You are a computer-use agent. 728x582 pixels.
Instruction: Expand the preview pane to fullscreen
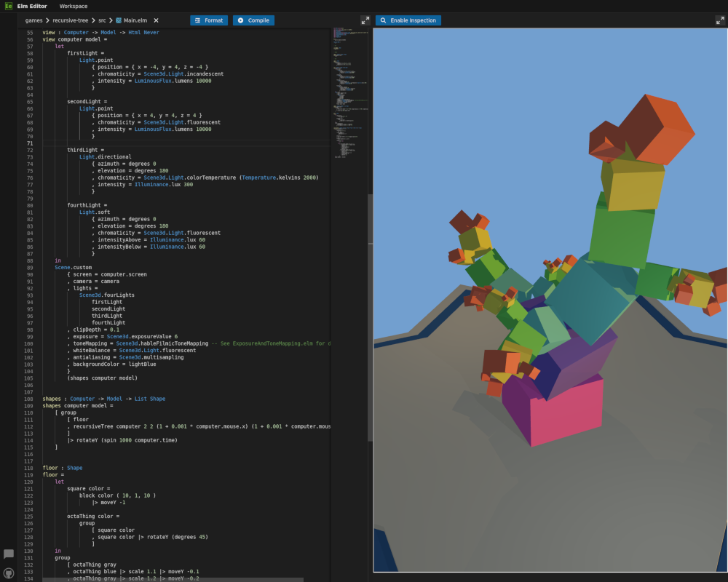pyautogui.click(x=720, y=20)
